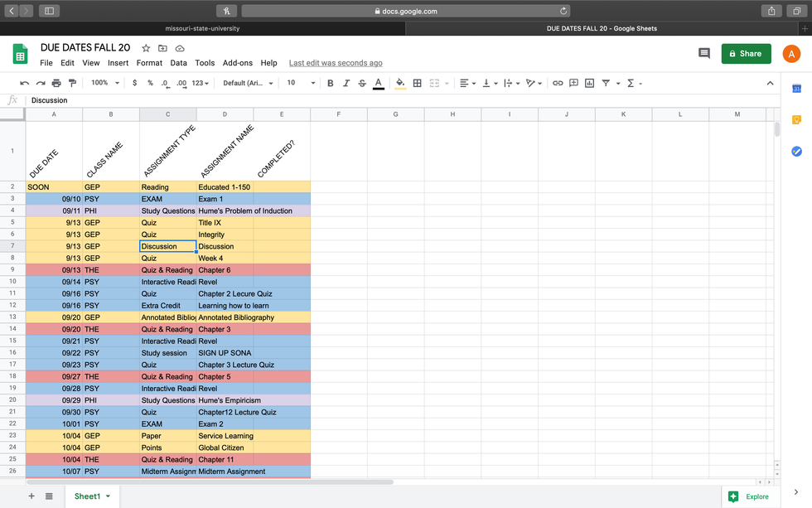Click the Insert link icon
812x508 pixels.
[x=558, y=83]
